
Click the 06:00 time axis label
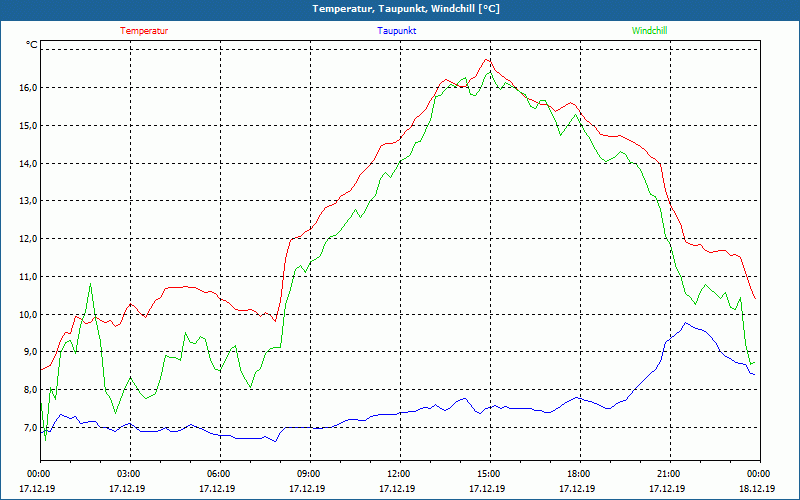pyautogui.click(x=220, y=474)
